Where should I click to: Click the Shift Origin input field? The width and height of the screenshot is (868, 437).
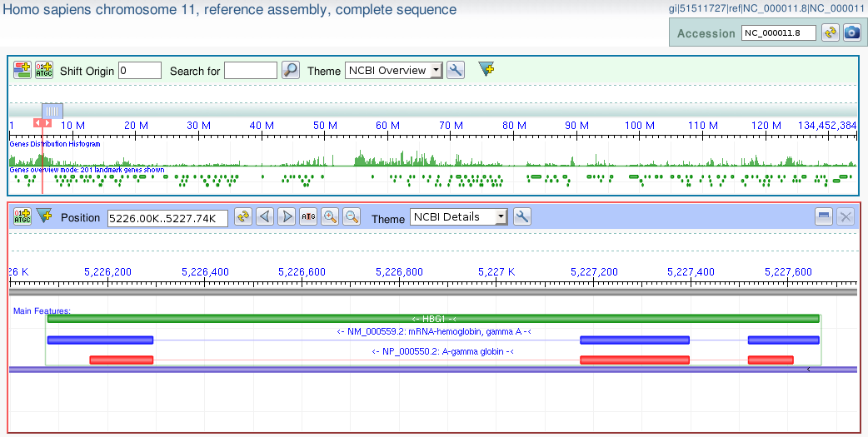point(140,70)
